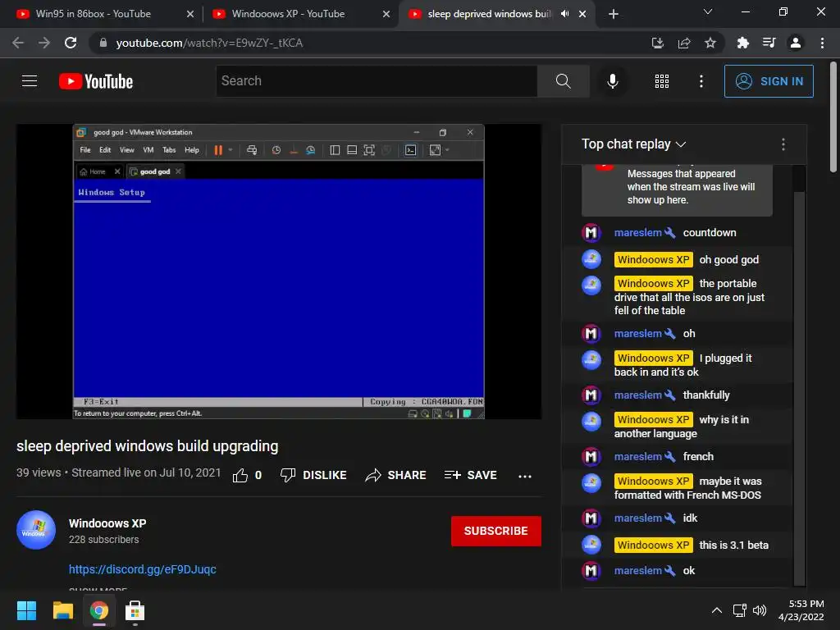Viewport: 840px width, 630px height.
Task: Open chat panel three-dot options
Action: point(783,144)
